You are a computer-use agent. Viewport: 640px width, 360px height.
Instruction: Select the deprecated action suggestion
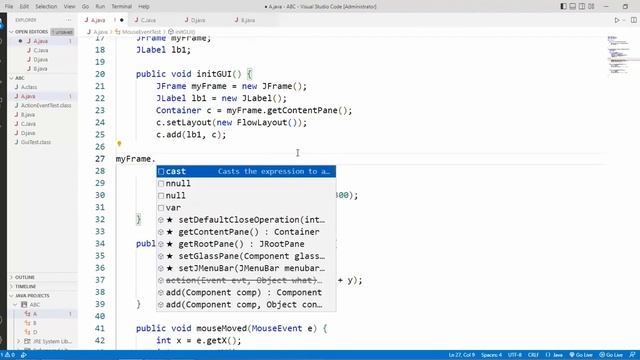pos(246,280)
